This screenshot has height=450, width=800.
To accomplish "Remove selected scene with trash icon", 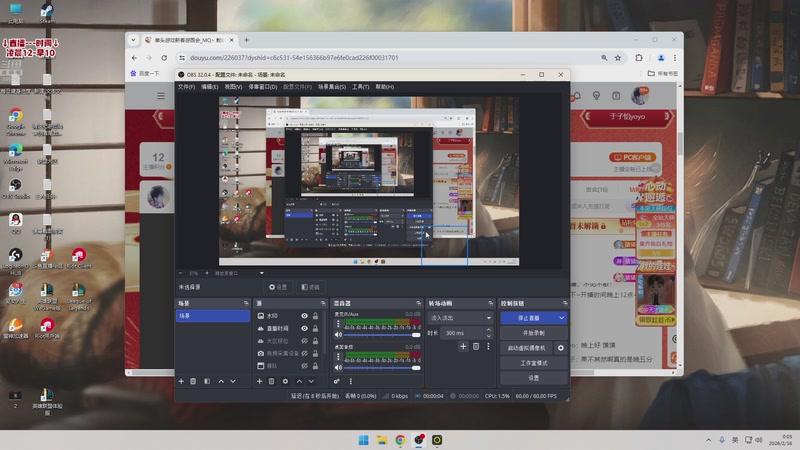I will click(x=193, y=381).
